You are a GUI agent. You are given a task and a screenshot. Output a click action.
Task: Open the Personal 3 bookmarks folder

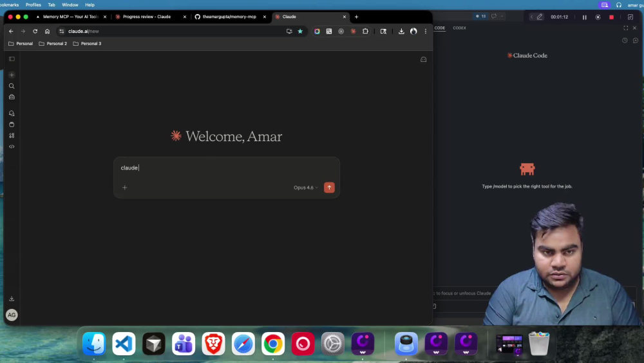pos(87,44)
